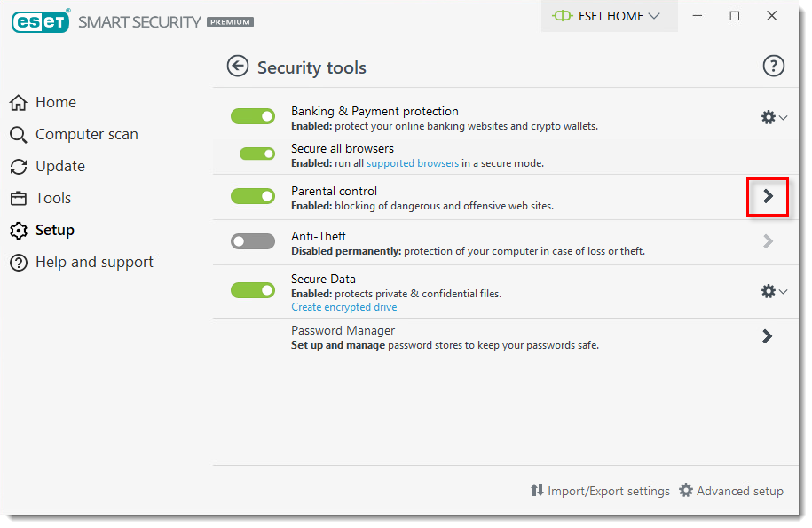Disable the Secure all browsers toggle

257,154
